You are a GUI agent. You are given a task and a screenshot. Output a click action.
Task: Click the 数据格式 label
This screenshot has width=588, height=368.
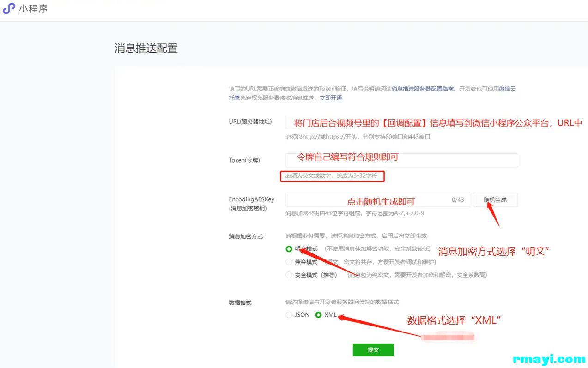(x=240, y=303)
